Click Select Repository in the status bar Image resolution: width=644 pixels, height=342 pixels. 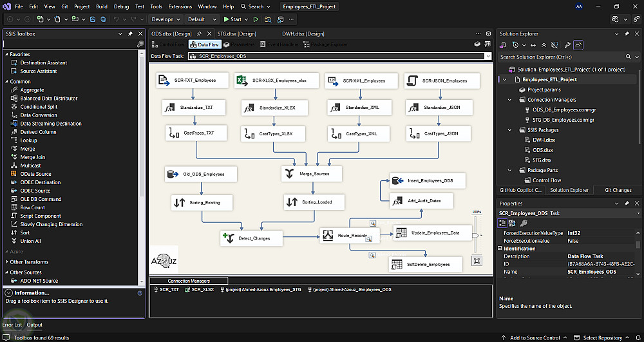(603, 338)
